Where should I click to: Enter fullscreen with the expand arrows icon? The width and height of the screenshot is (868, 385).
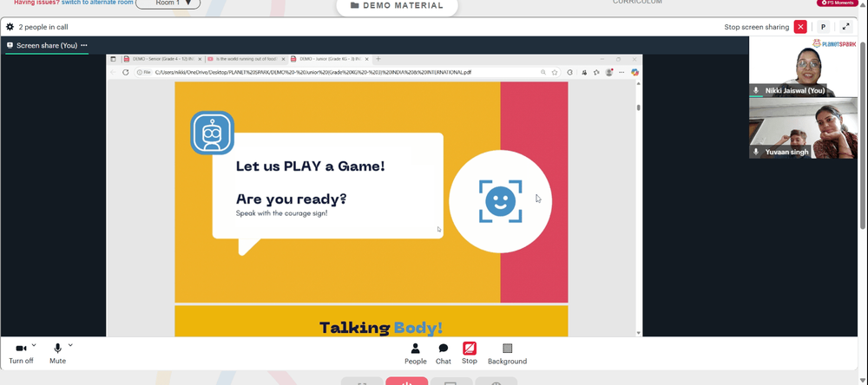click(845, 27)
